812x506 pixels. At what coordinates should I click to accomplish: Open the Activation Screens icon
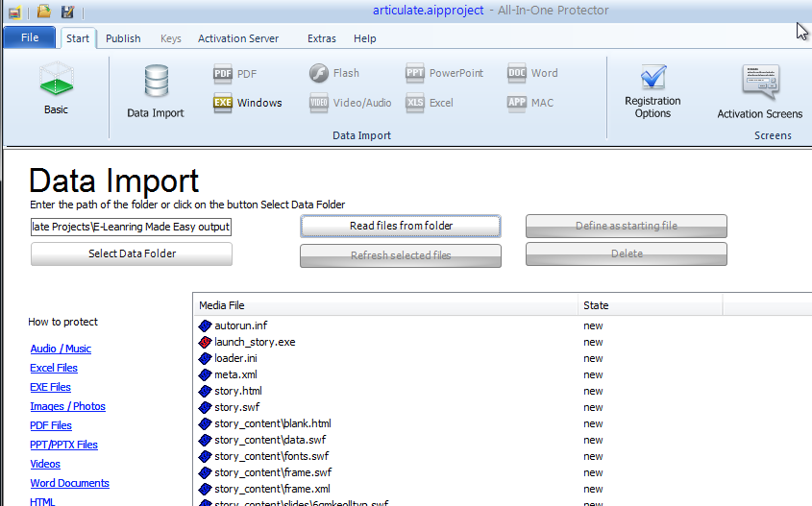(x=759, y=81)
